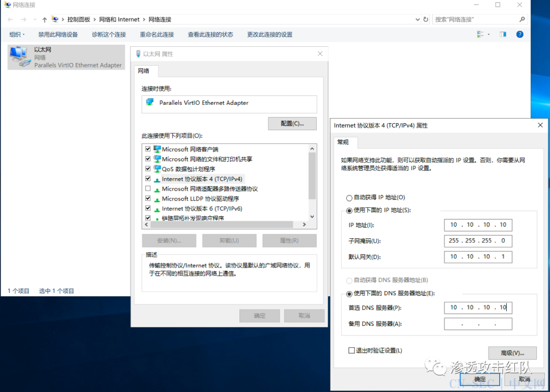550x392 pixels.
Task: Click 禁用此网络设备 toolbar command
Action: [x=58, y=34]
